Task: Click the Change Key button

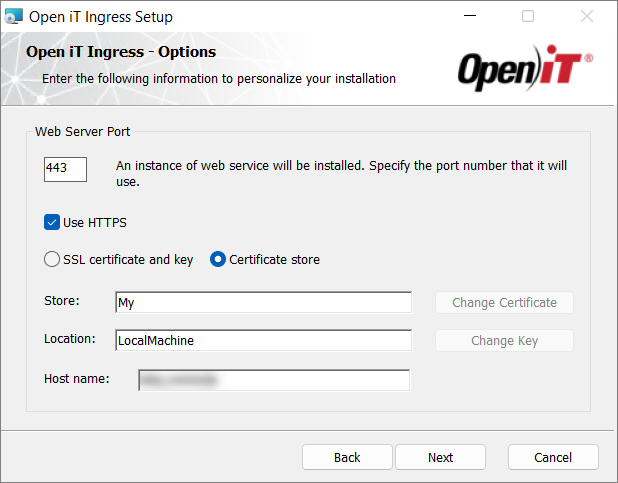Action: [x=504, y=340]
